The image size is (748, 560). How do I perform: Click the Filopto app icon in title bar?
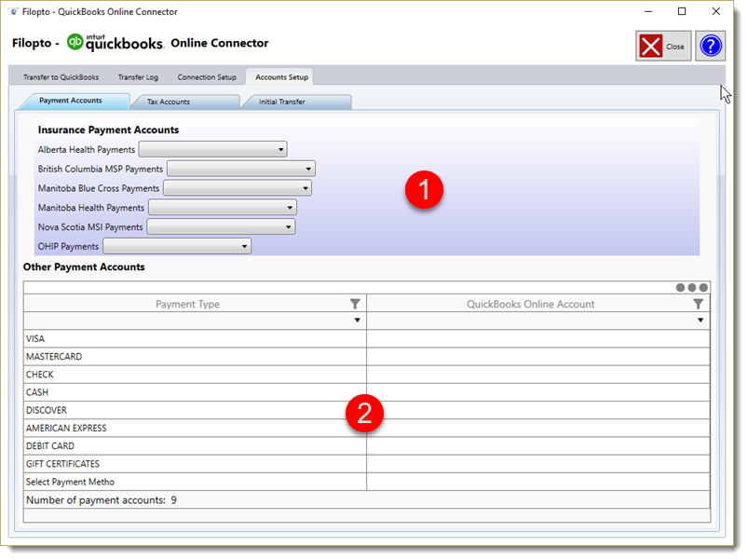14,11
